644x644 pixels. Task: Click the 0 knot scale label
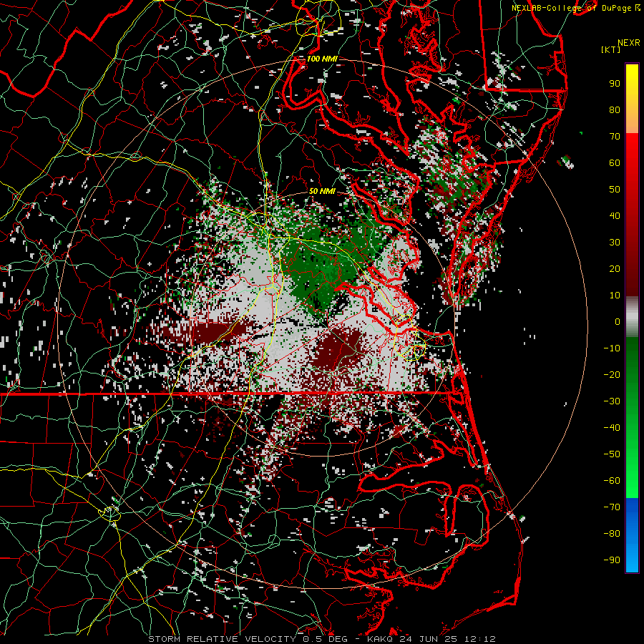(x=618, y=322)
